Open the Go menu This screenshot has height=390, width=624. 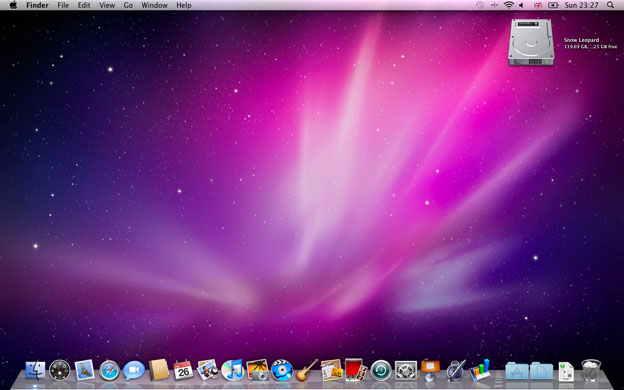[x=128, y=5]
